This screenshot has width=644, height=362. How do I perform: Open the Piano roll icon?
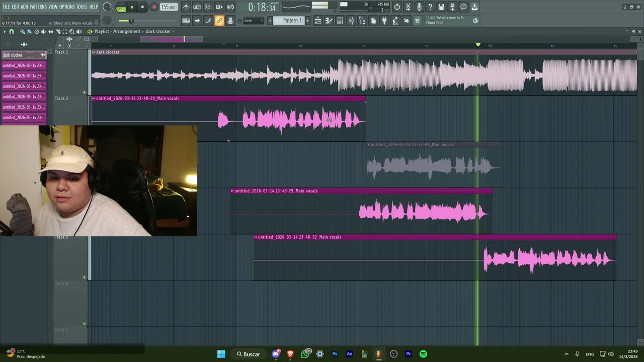(329, 21)
